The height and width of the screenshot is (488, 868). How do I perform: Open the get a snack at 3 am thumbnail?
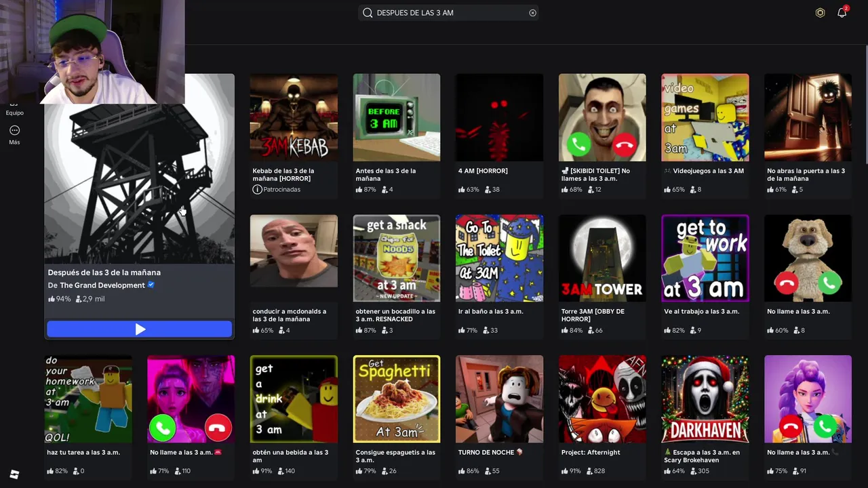397,258
